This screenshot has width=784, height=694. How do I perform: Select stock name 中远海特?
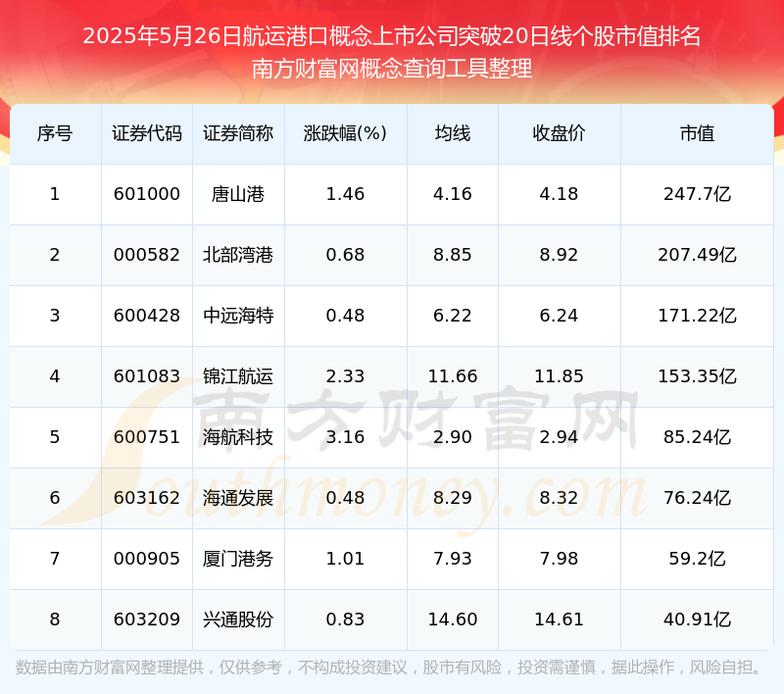[238, 316]
